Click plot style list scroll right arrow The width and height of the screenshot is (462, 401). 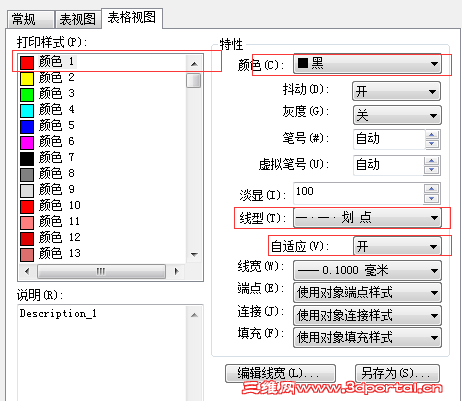click(x=176, y=271)
